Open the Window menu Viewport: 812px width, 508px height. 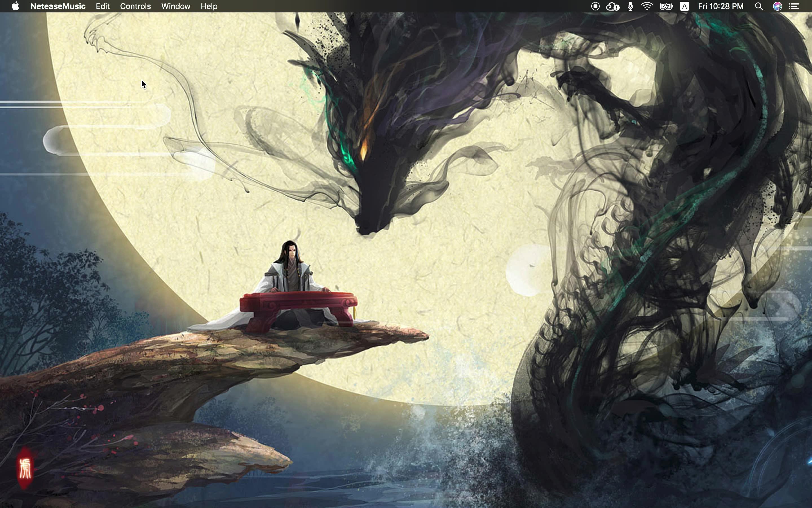pyautogui.click(x=175, y=6)
